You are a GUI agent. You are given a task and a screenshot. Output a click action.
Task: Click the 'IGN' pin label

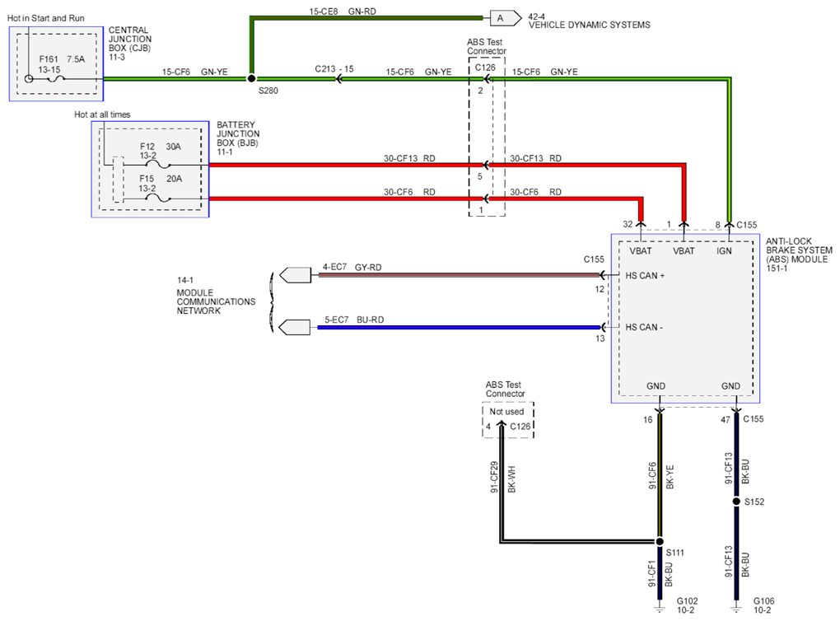[724, 250]
